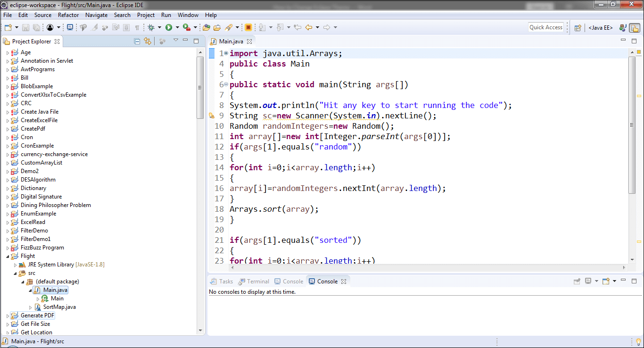Open the Refactor menu
Viewport: 644px width, 348px height.
pyautogui.click(x=68, y=15)
